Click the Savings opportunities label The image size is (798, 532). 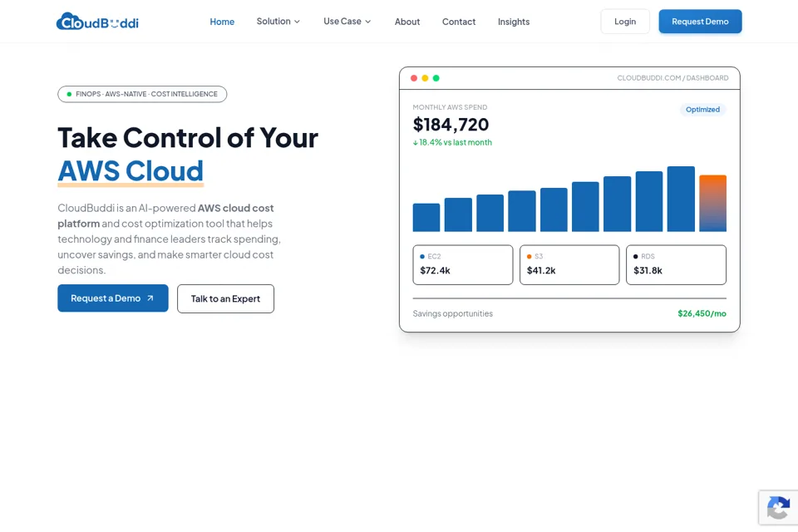tap(453, 313)
